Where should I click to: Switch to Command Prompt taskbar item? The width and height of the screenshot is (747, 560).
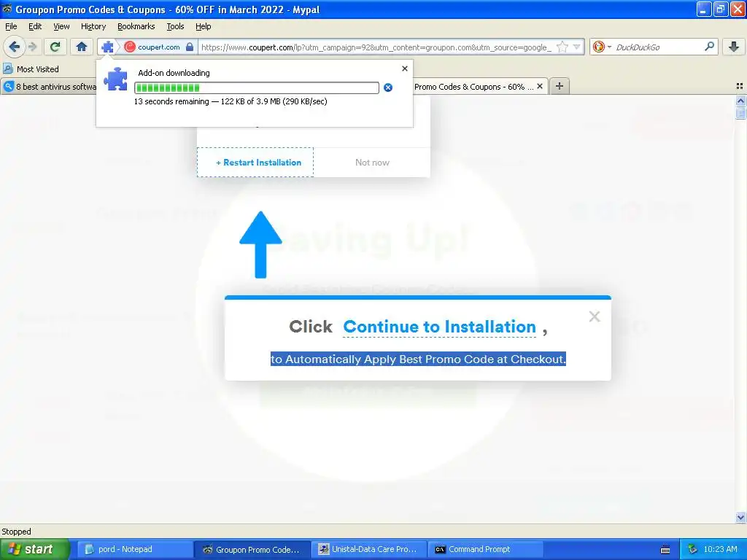pos(485,549)
